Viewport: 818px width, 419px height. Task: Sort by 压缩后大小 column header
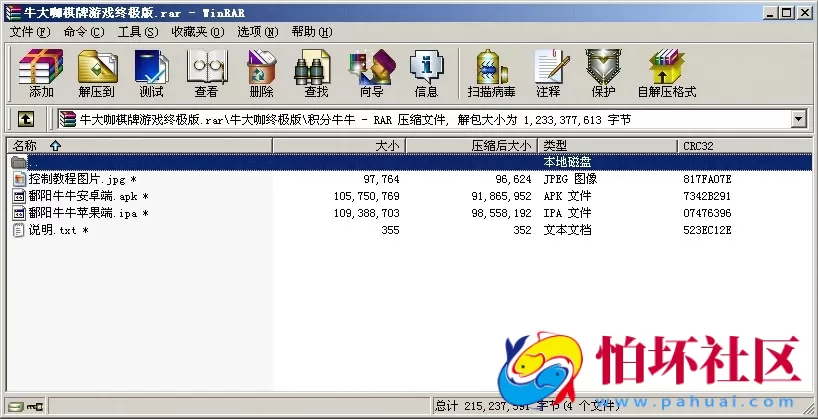point(472,146)
